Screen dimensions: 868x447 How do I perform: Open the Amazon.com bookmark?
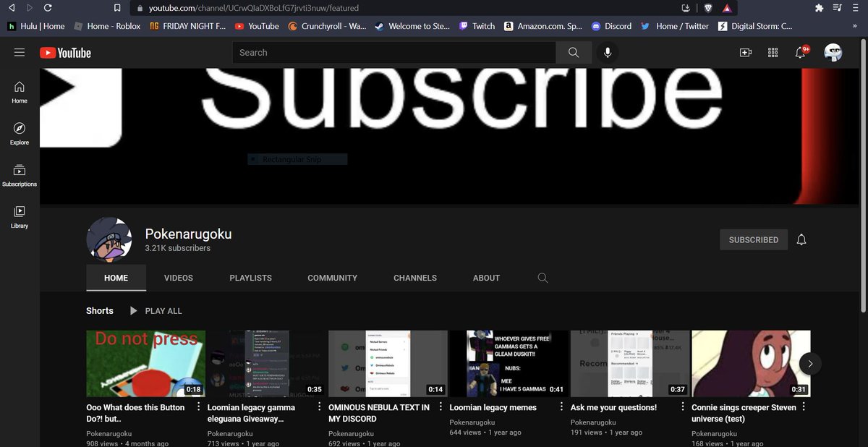(543, 26)
